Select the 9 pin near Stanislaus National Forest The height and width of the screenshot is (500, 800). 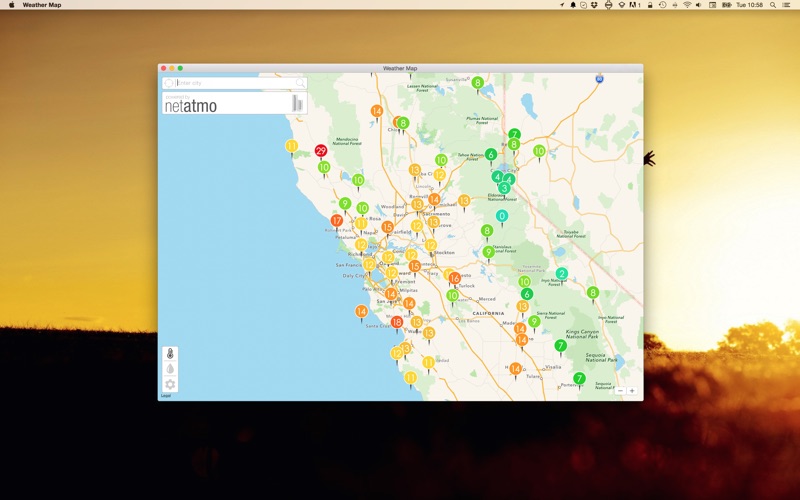coord(488,252)
